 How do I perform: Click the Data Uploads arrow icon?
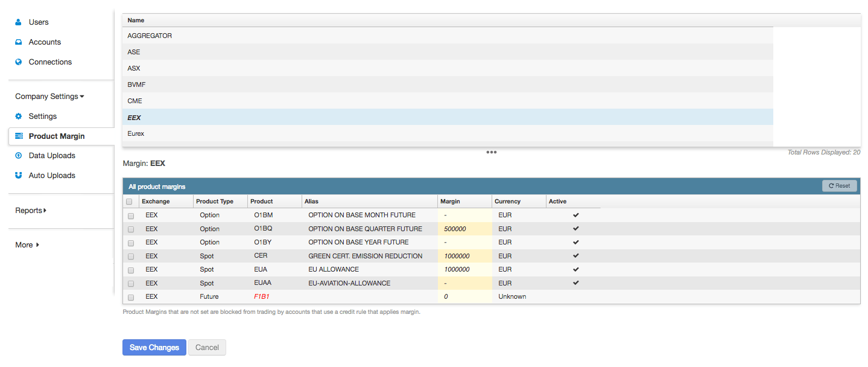[19, 156]
